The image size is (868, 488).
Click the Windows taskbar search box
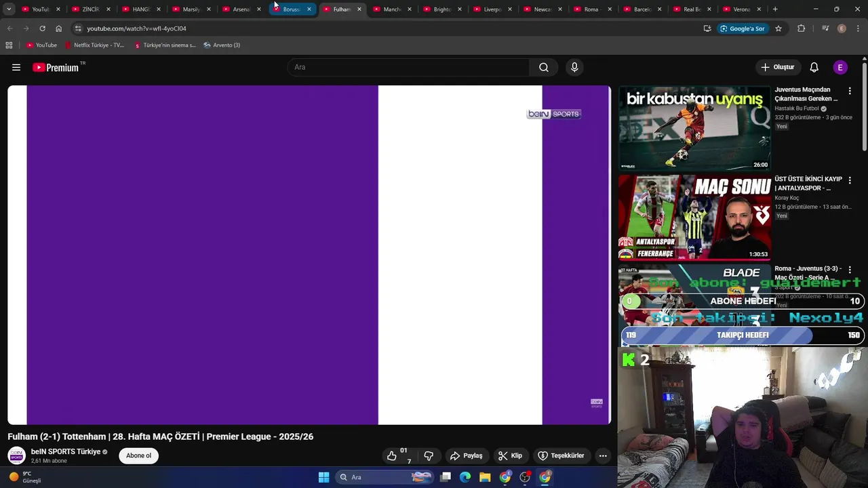click(383, 477)
